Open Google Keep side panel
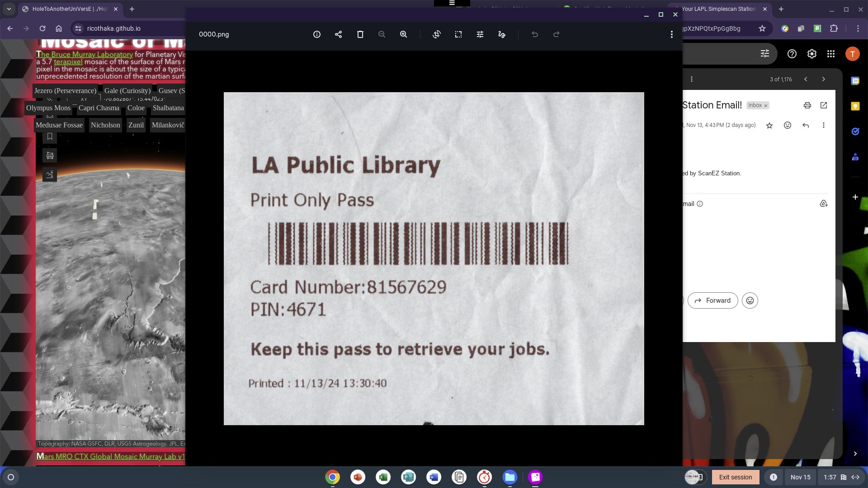This screenshot has height=488, width=868. coord(855,106)
